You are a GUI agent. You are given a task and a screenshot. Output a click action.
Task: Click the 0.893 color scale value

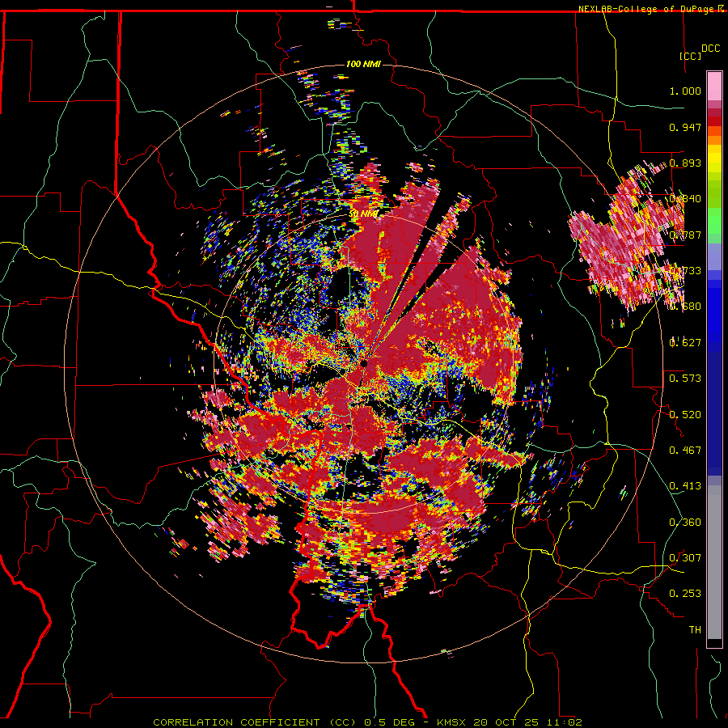(685, 163)
